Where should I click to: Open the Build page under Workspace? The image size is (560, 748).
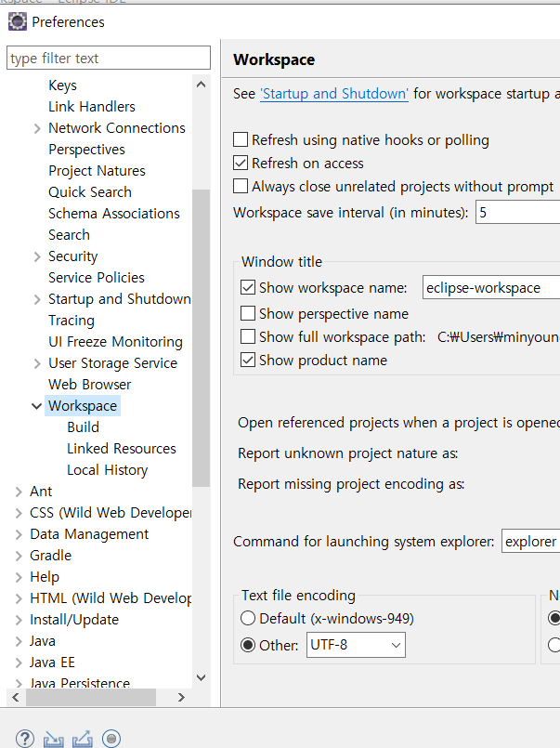pyautogui.click(x=83, y=426)
